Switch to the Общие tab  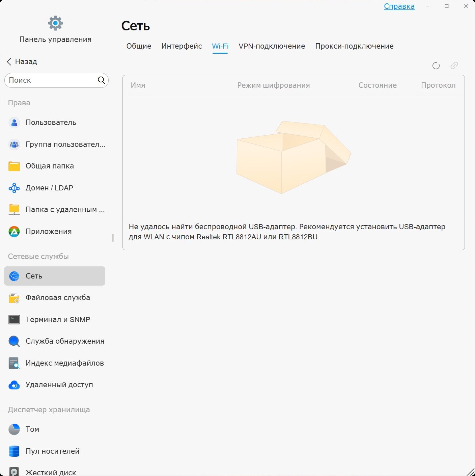point(139,46)
